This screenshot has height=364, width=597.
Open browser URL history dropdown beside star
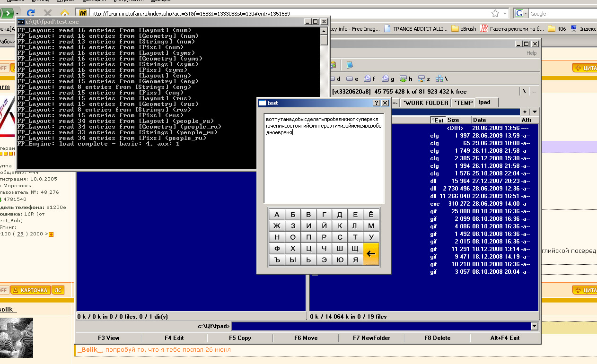coord(505,13)
